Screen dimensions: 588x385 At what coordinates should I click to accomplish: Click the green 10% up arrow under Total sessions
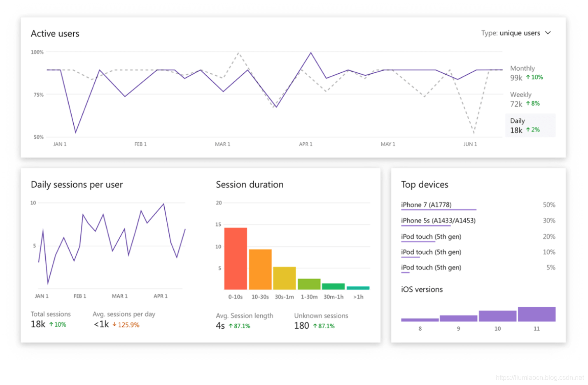(58, 325)
